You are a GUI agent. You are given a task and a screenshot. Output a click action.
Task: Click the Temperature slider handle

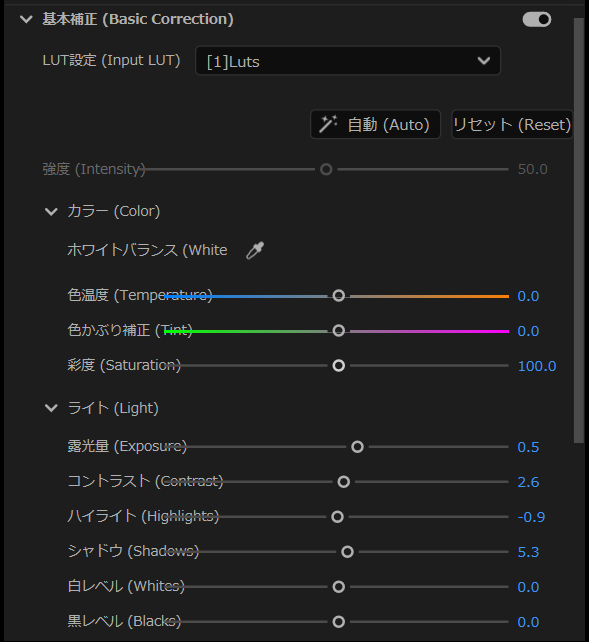(339, 296)
